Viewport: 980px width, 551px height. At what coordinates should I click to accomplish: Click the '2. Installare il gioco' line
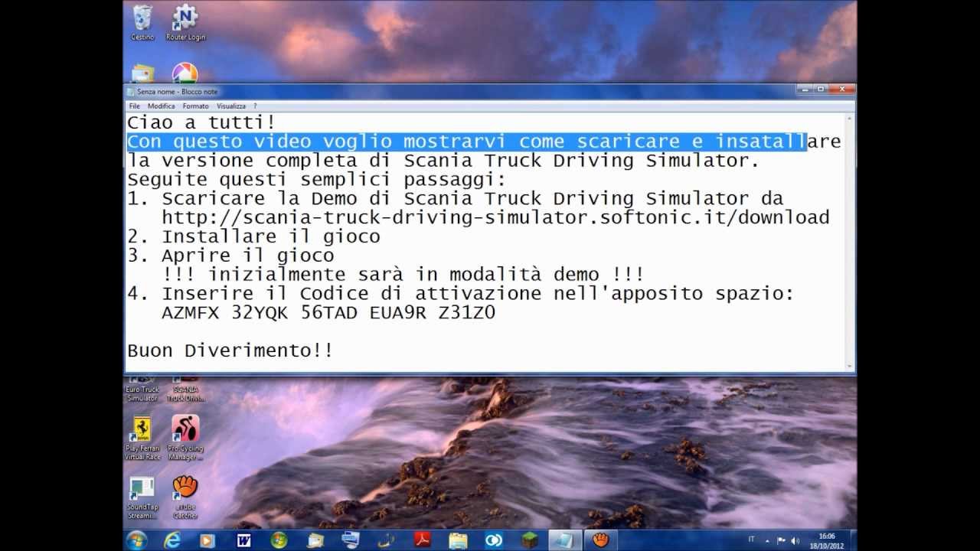pos(253,236)
